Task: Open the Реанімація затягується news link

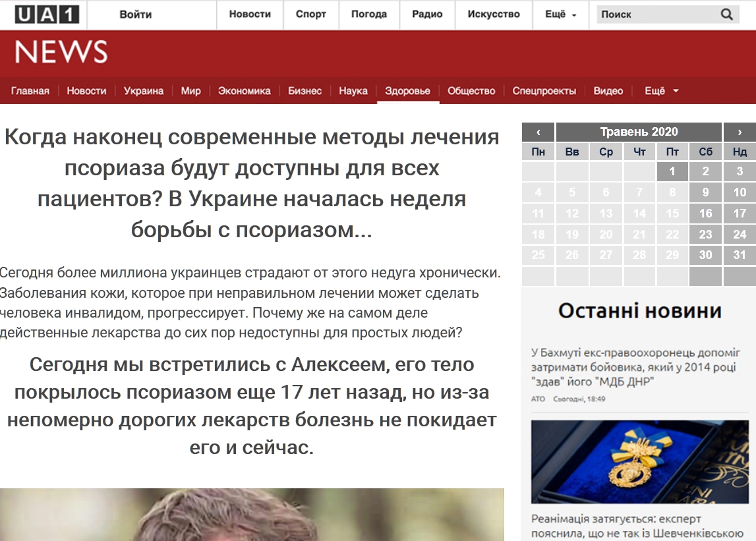Action: 637,527
